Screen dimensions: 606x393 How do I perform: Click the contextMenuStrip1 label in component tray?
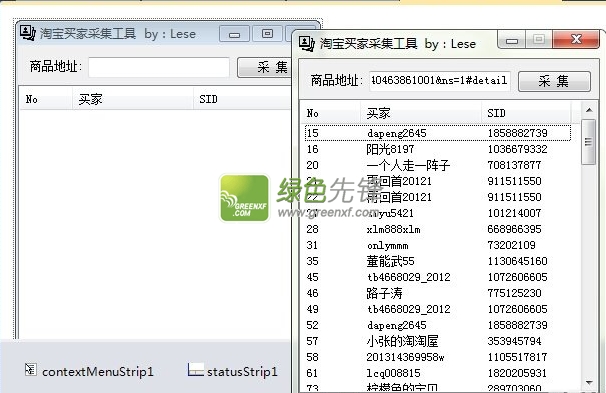coord(98,372)
